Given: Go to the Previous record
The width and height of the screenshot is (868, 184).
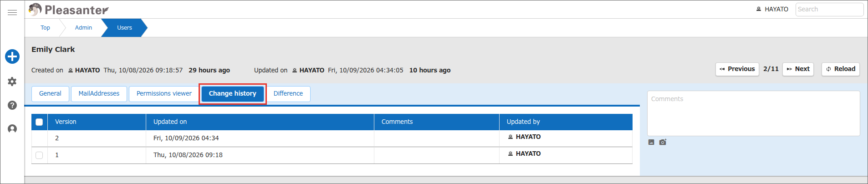Looking at the screenshot, I should pyautogui.click(x=737, y=69).
